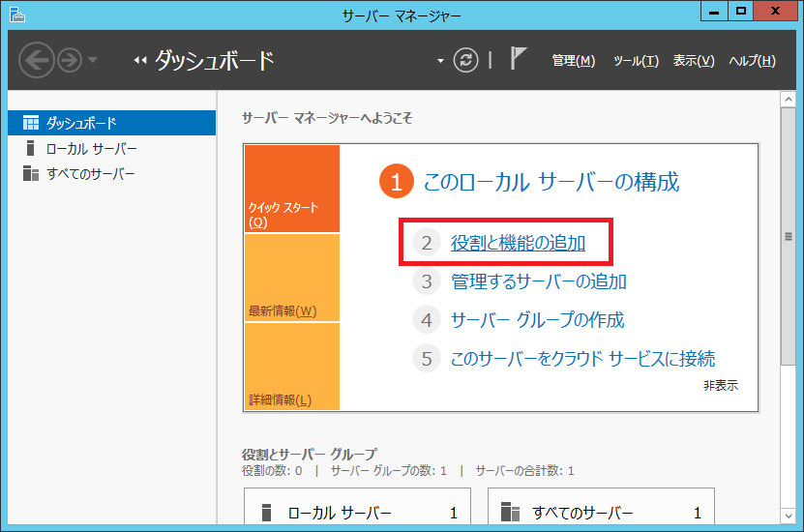Image resolution: width=804 pixels, height=532 pixels.
Task: Click the back navigation arrow button
Action: pos(37,61)
